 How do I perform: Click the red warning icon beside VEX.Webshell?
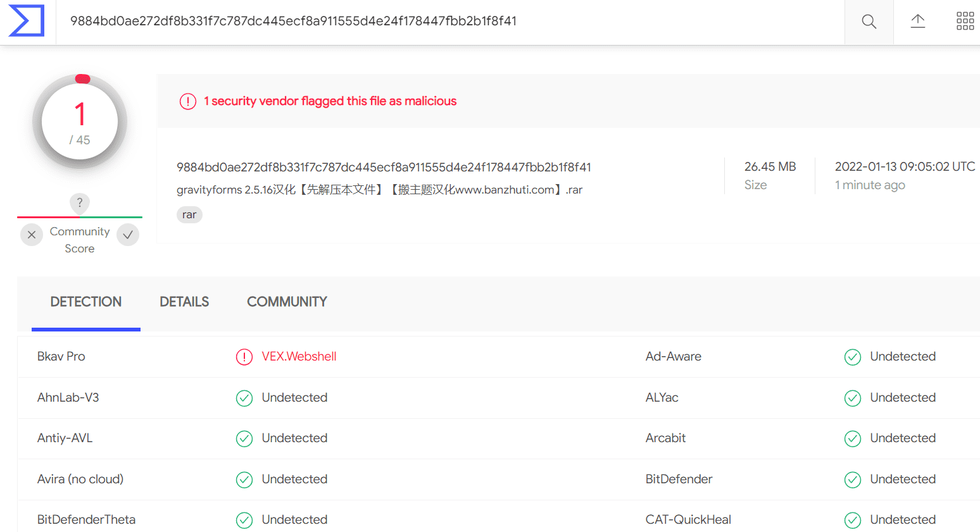point(244,357)
